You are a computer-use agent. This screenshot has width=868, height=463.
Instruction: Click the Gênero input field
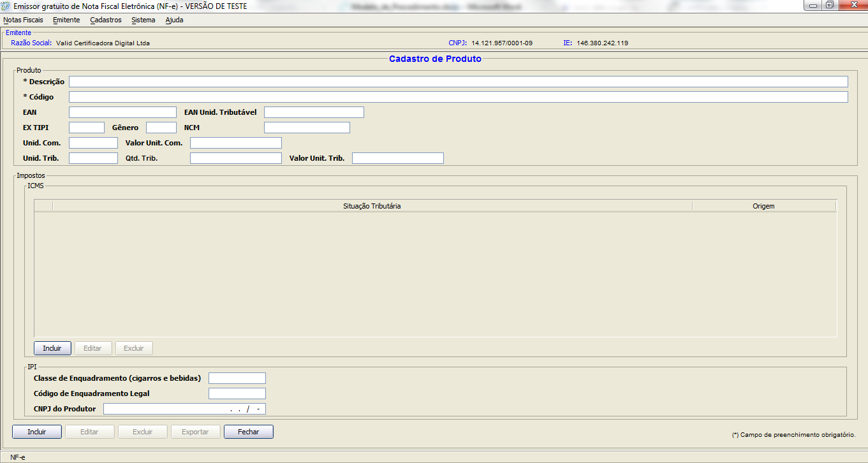[161, 128]
